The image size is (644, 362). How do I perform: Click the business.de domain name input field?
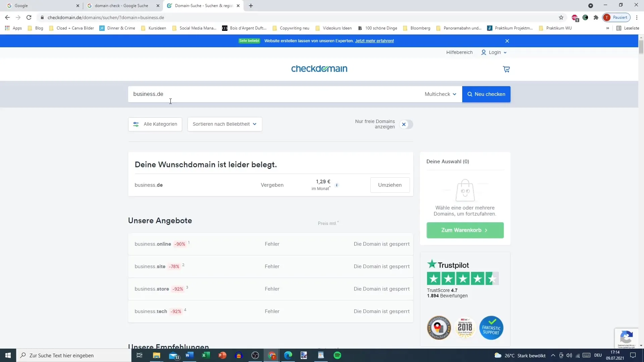point(275,94)
